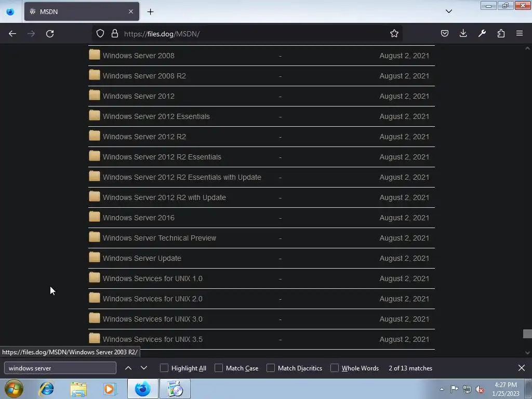Open the Action Center flag icon
This screenshot has width=532, height=399.
[454, 389]
